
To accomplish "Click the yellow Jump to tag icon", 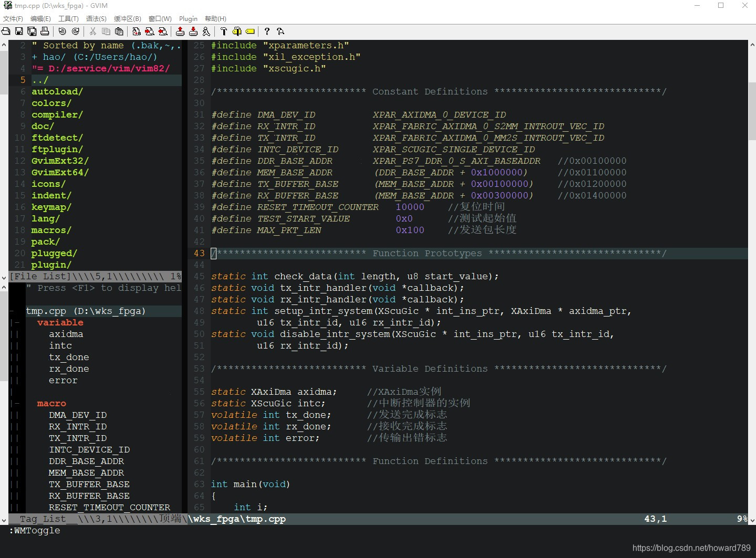I will point(250,31).
